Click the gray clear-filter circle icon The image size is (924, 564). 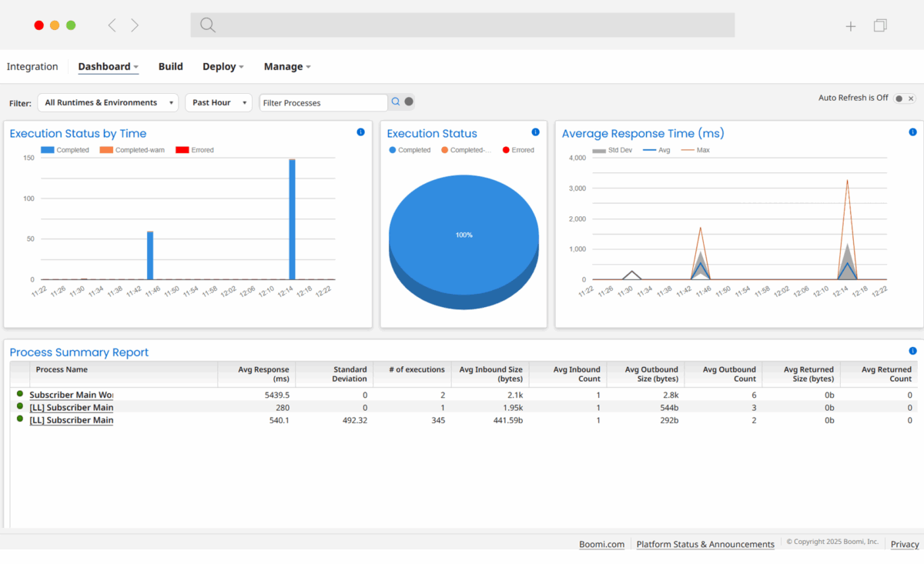click(x=409, y=102)
